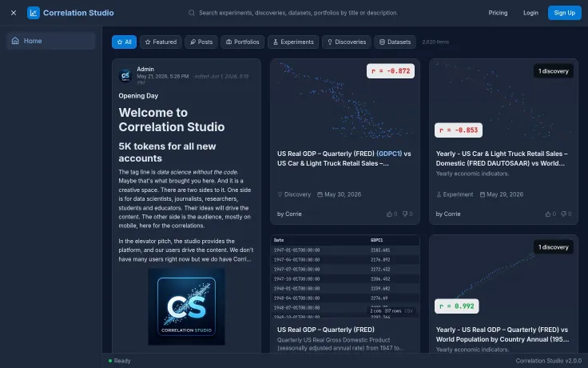
Task: Click the Experiment flask icon on the May 29 card
Action: point(439,194)
